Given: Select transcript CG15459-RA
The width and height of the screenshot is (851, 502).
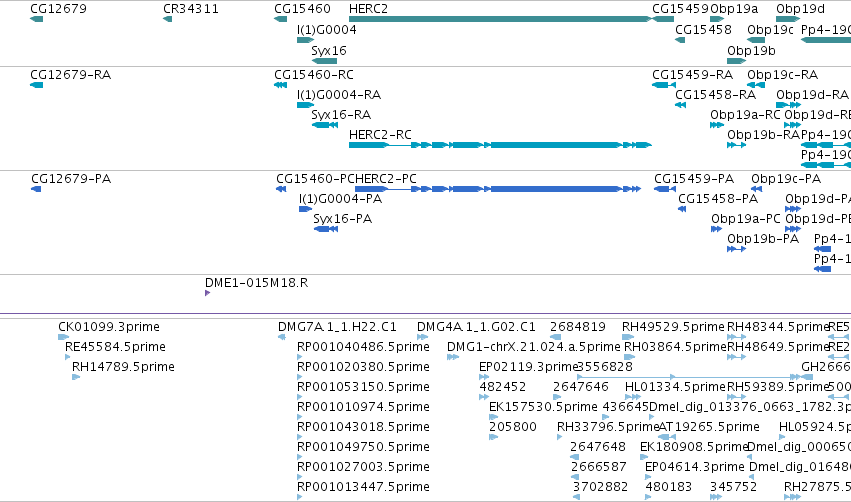Looking at the screenshot, I should point(692,74).
